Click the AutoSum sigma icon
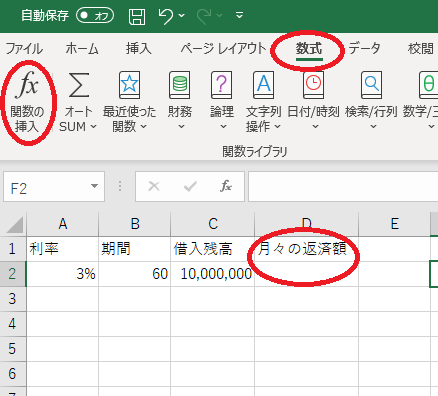Image resolution: width=438 pixels, height=396 pixels. pyautogui.click(x=79, y=85)
